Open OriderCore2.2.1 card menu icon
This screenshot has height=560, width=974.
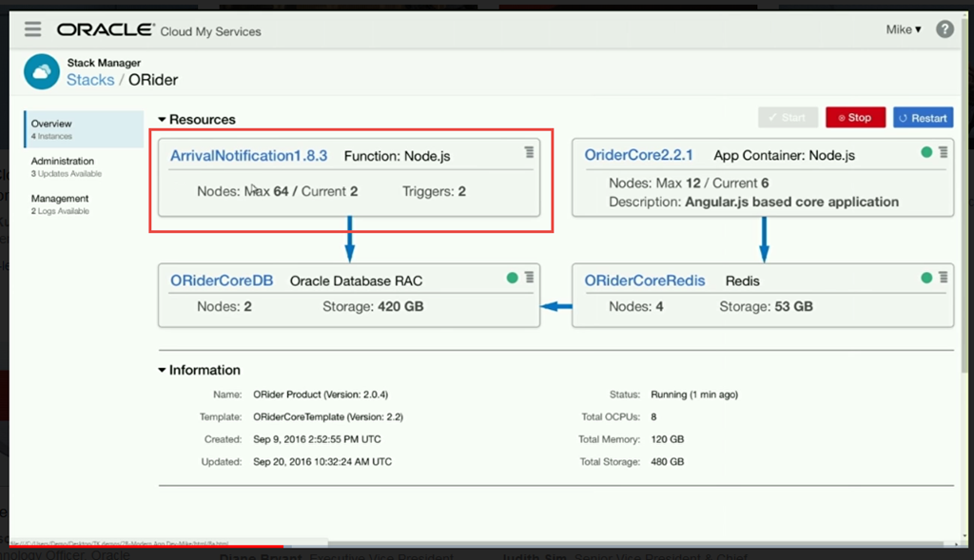tap(943, 152)
